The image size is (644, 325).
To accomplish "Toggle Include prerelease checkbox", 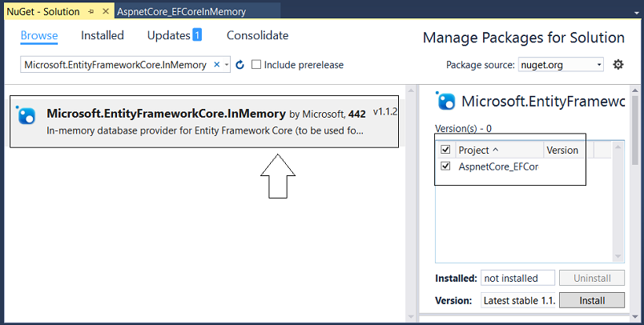I will 256,64.
